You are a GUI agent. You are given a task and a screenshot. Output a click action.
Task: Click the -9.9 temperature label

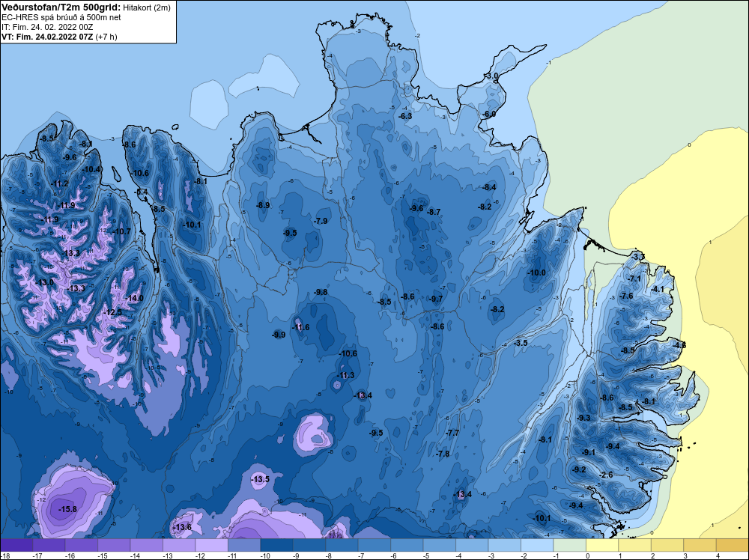279,335
